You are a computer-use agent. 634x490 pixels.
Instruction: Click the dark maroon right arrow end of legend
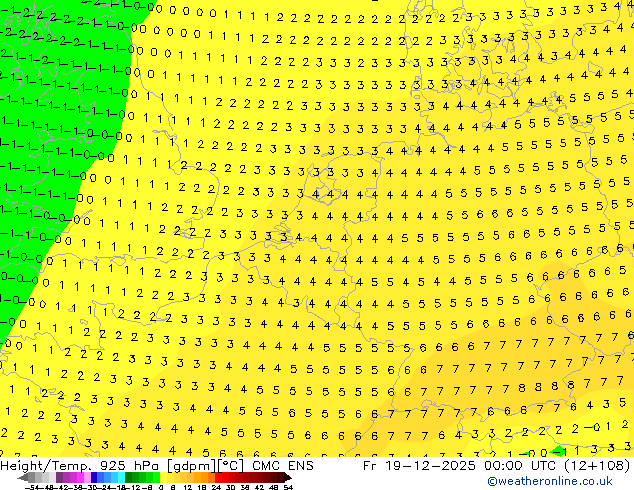click(288, 478)
